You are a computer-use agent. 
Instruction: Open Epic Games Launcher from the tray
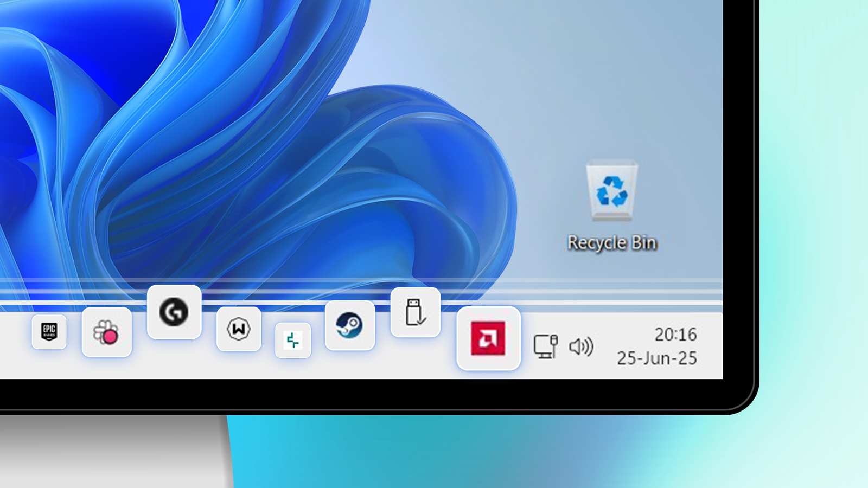click(x=49, y=332)
